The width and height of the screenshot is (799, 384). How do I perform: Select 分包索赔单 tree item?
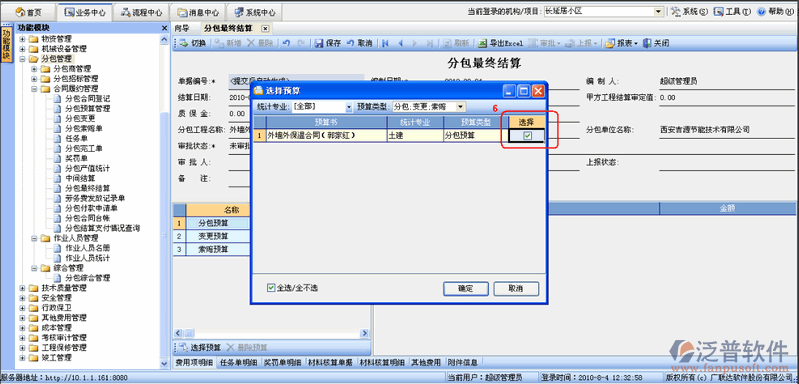(84, 128)
